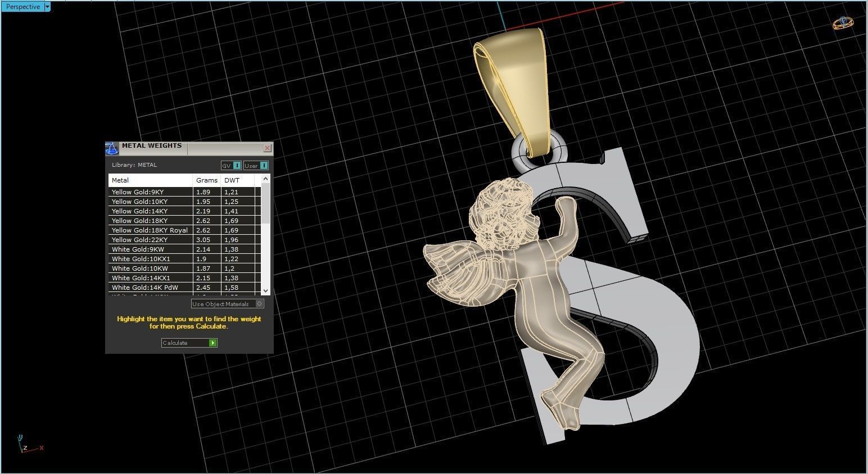Screen dimensions: 868x474
Task: Click the green arrow icon on Calculate button
Action: [x=212, y=343]
